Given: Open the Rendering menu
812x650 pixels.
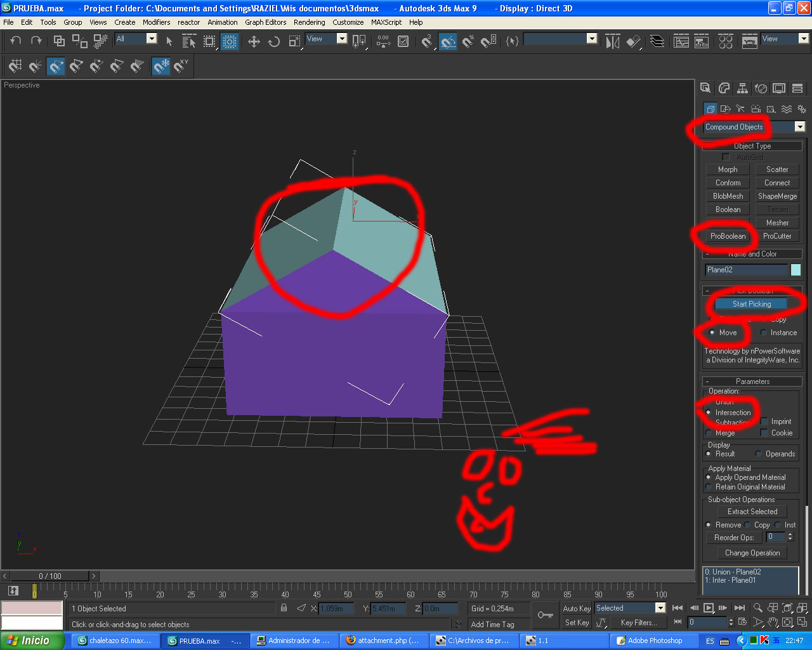Looking at the screenshot, I should point(310,22).
